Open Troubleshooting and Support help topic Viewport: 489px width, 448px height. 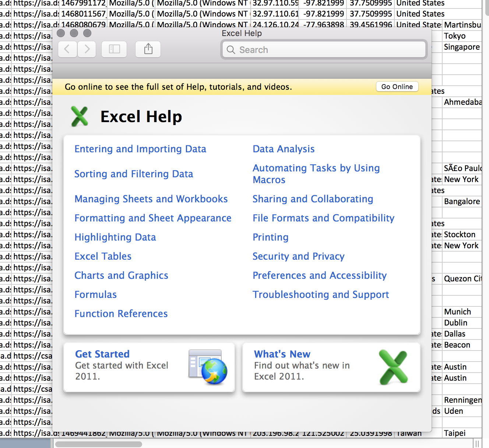321,295
